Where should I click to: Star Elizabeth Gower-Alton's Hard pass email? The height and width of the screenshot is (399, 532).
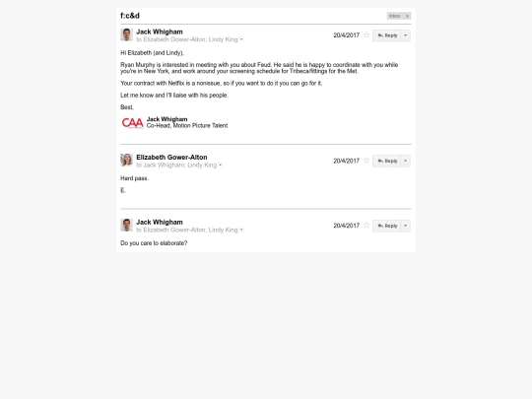point(366,161)
